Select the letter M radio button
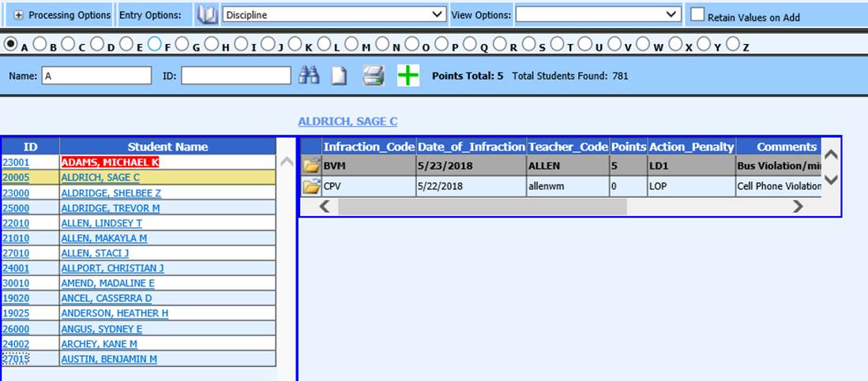This screenshot has height=381, width=868. click(x=351, y=46)
